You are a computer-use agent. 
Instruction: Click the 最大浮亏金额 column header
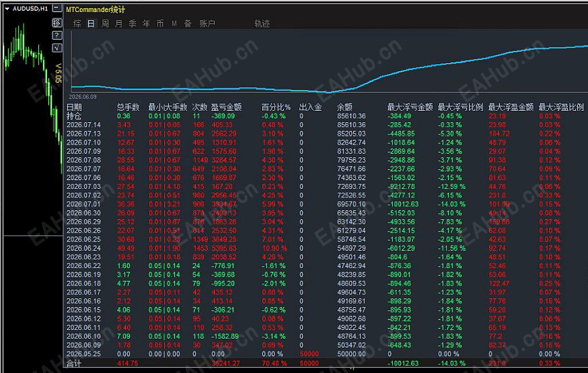pos(410,107)
